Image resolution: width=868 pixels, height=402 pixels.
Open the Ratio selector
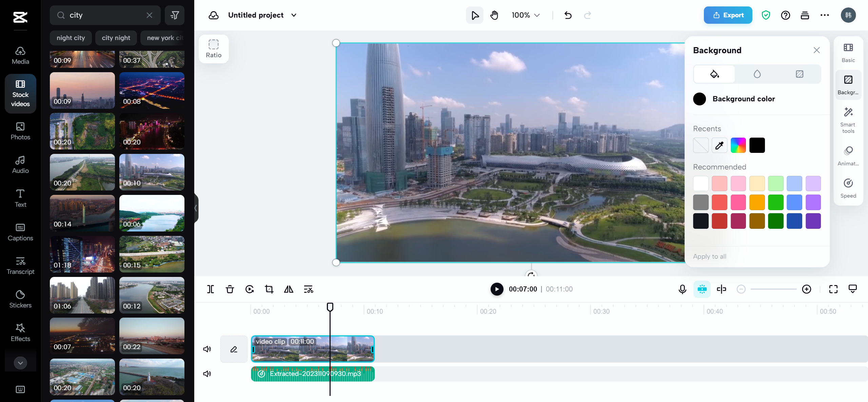pyautogui.click(x=214, y=49)
